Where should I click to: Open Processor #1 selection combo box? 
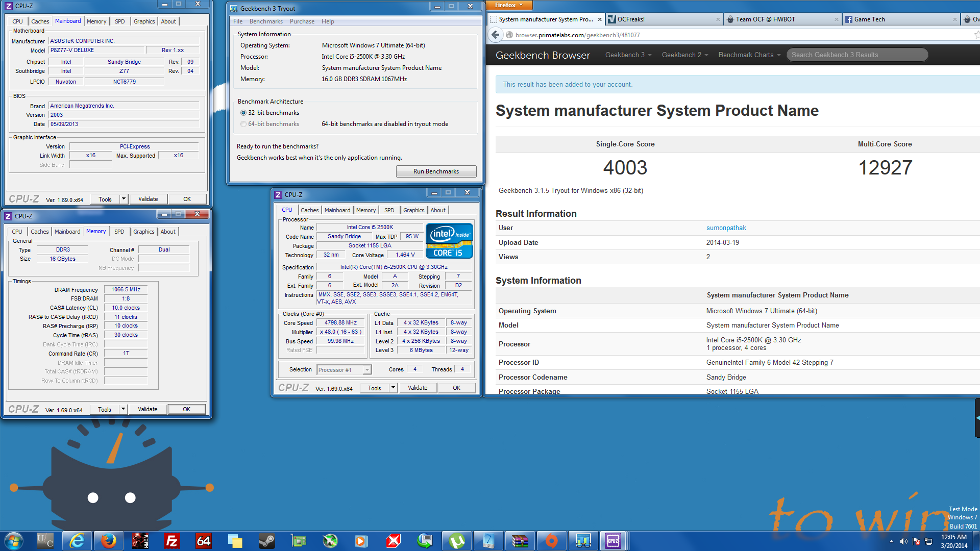click(344, 370)
